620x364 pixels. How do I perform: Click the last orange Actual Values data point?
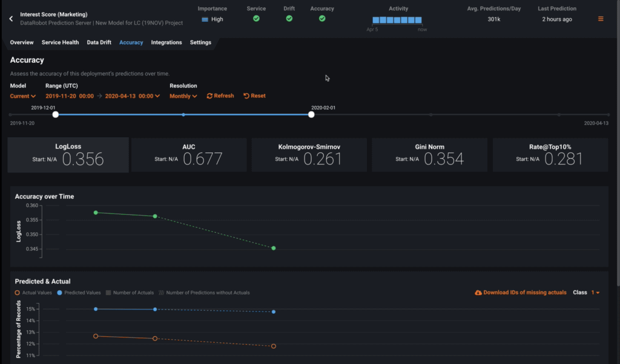point(274,346)
